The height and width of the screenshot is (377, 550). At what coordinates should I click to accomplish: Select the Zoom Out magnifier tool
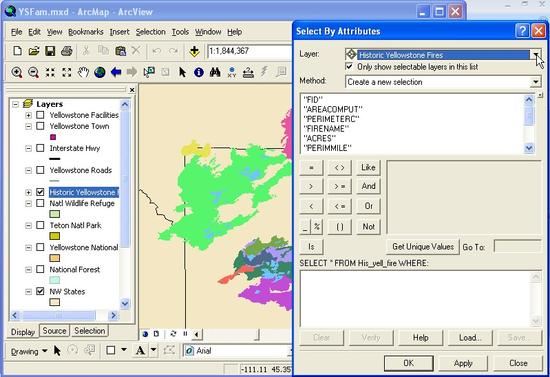click(33, 72)
